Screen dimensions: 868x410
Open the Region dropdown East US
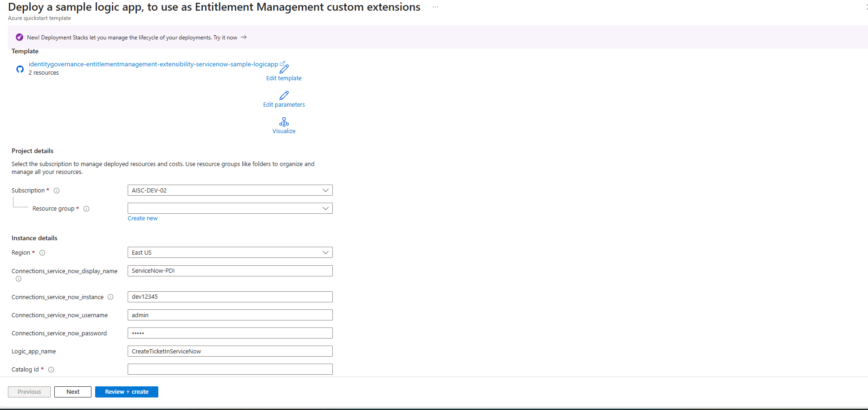pos(230,252)
